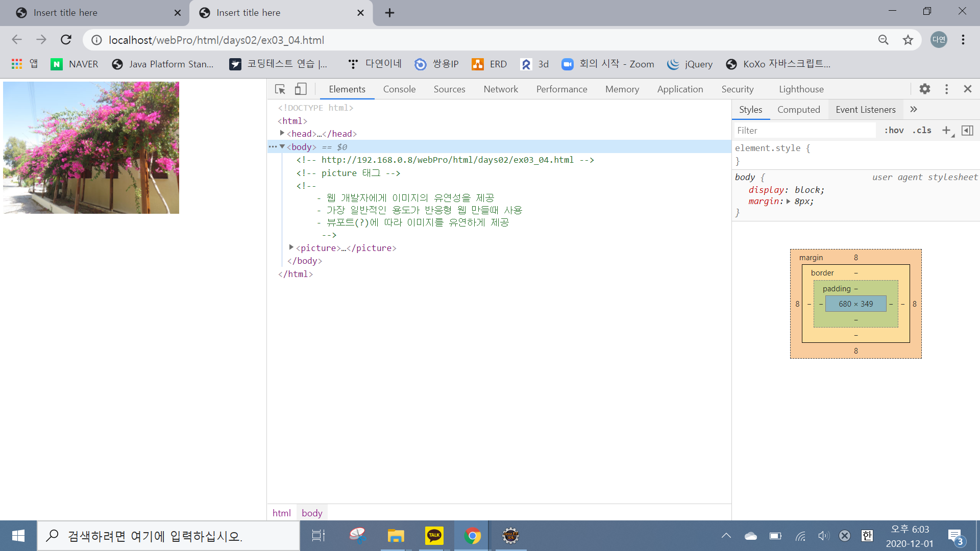Open DevTools customize three-dot menu
This screenshot has height=551, width=980.
(x=946, y=89)
